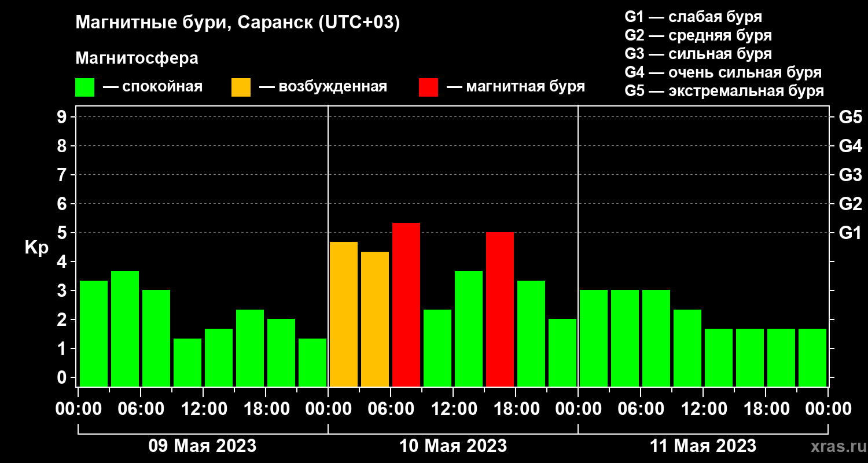Click the last green bar of 10 May

pos(562,352)
